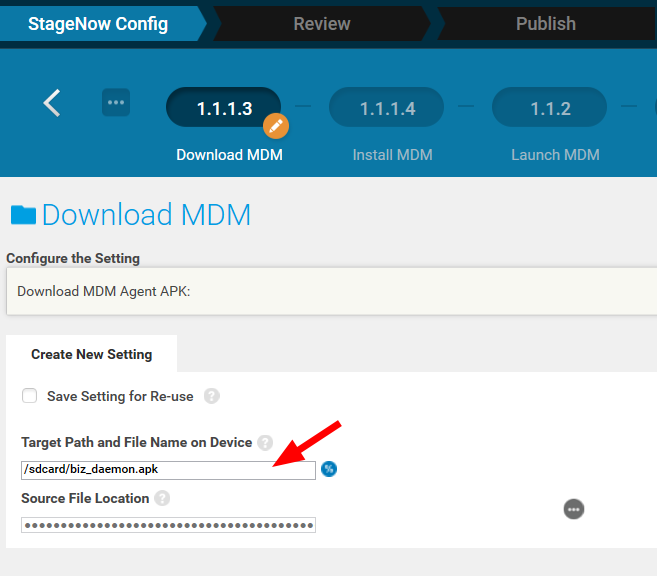Switch to the Review stage

pos(322,24)
